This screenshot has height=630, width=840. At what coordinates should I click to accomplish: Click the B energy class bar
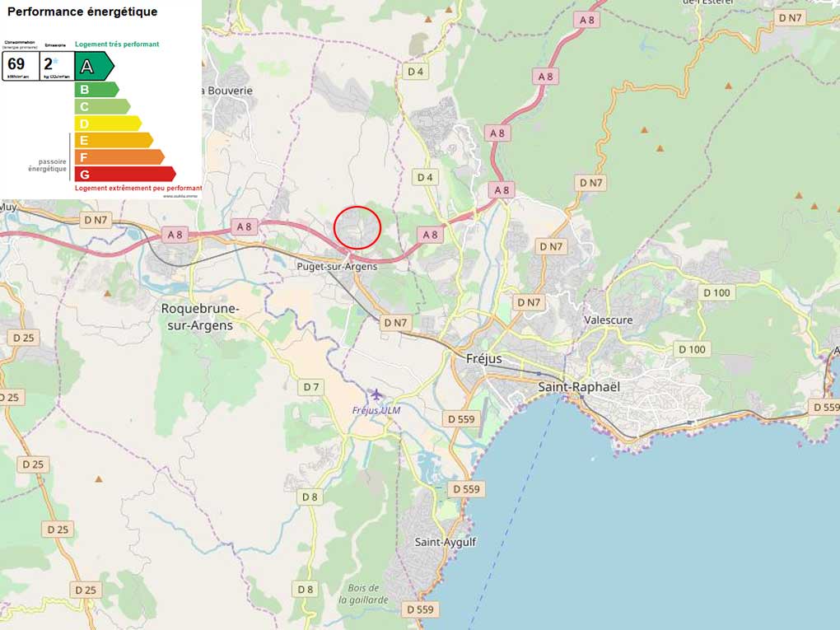(96, 89)
